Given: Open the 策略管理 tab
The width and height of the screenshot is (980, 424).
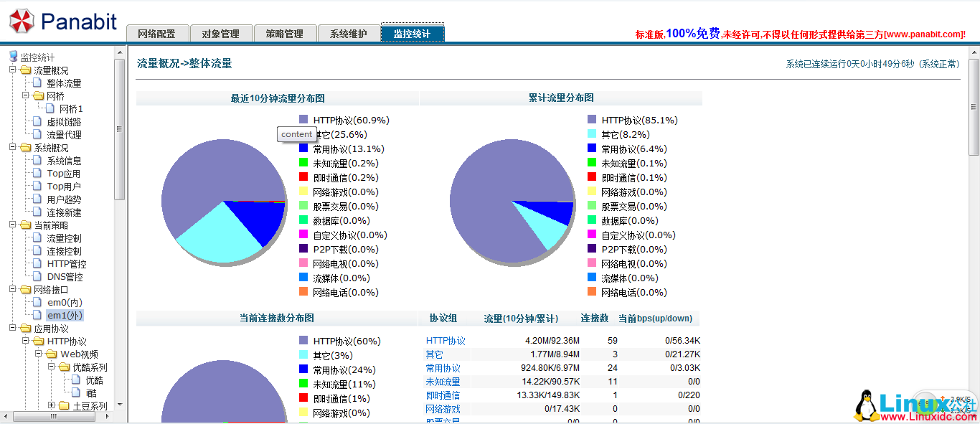Looking at the screenshot, I should pyautogui.click(x=284, y=34).
